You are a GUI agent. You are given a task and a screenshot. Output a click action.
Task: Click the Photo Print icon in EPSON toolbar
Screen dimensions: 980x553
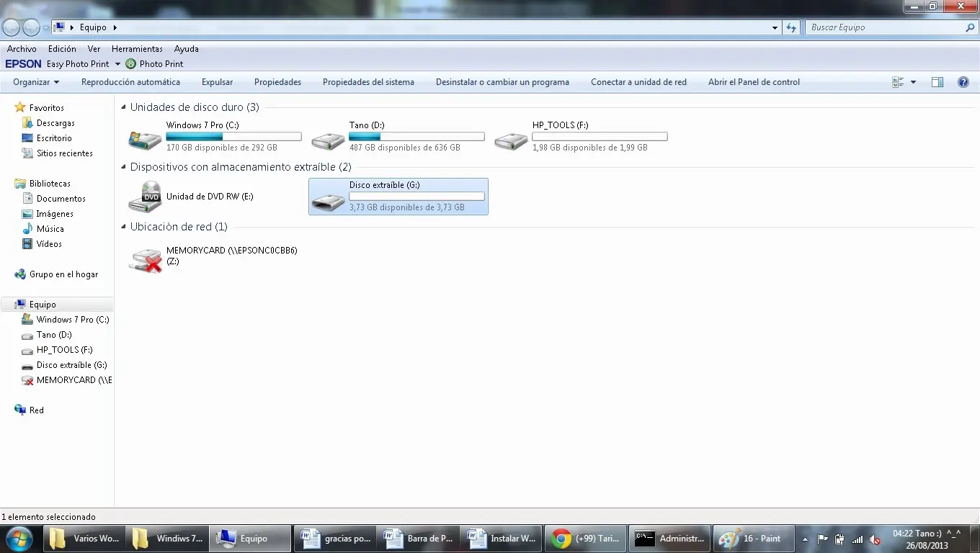click(130, 63)
